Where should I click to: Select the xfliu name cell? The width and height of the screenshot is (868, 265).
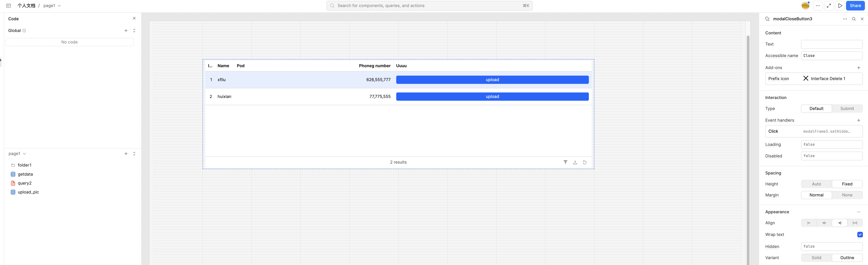pyautogui.click(x=221, y=80)
